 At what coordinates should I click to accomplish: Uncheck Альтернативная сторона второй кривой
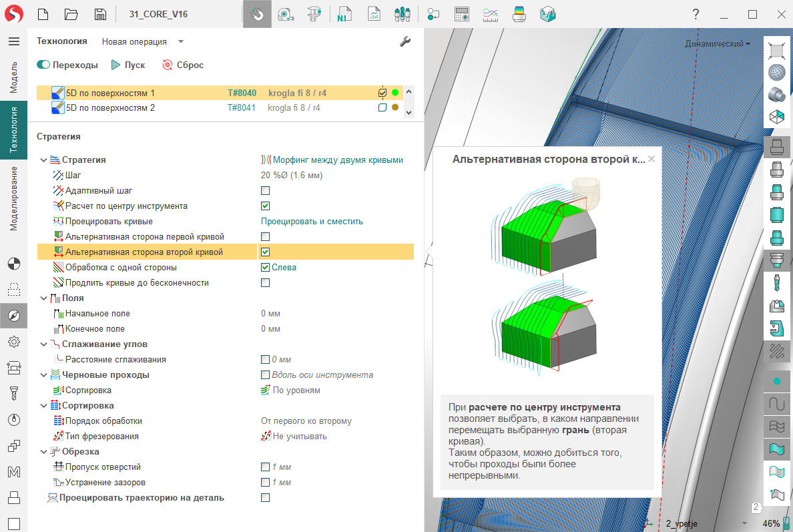(265, 252)
